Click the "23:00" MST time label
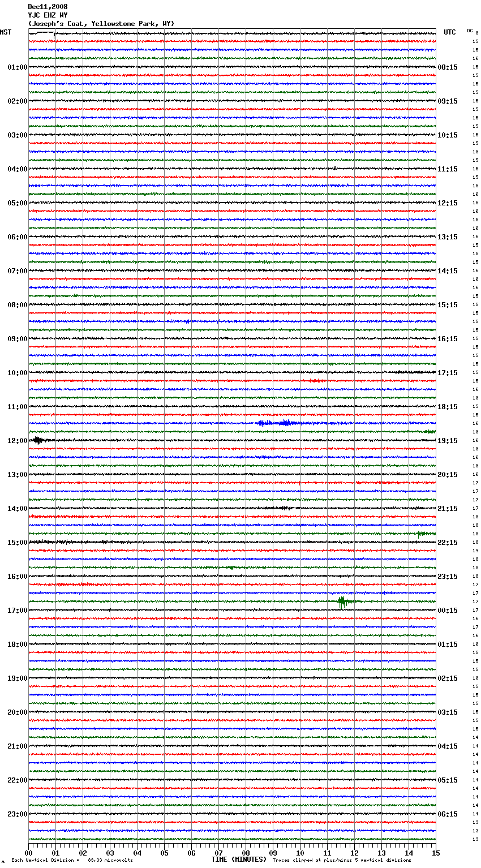The image size is (481, 868). [x=18, y=814]
